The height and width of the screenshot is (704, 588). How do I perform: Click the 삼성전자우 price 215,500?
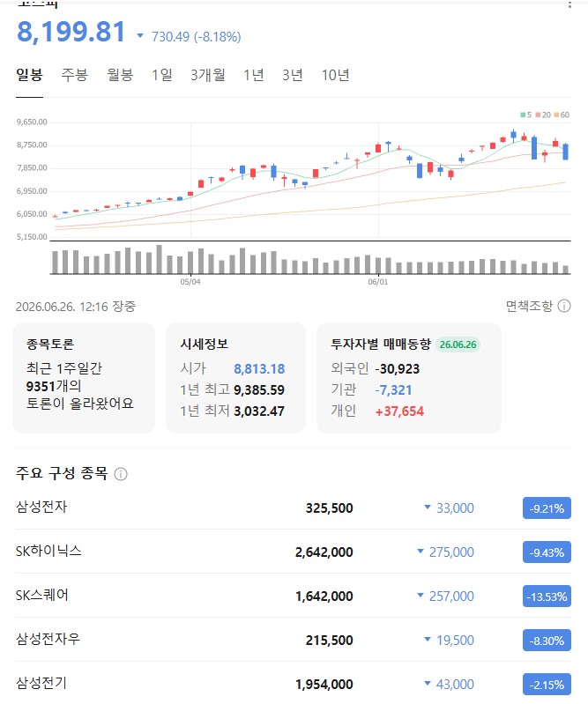tap(329, 641)
